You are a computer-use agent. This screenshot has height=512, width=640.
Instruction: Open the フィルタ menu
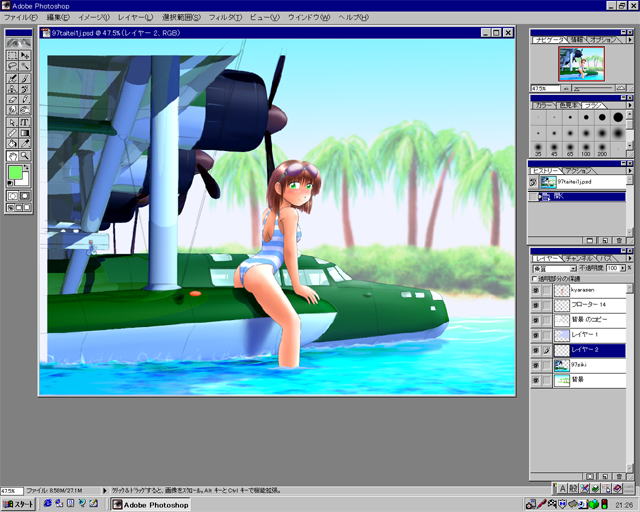pyautogui.click(x=225, y=18)
